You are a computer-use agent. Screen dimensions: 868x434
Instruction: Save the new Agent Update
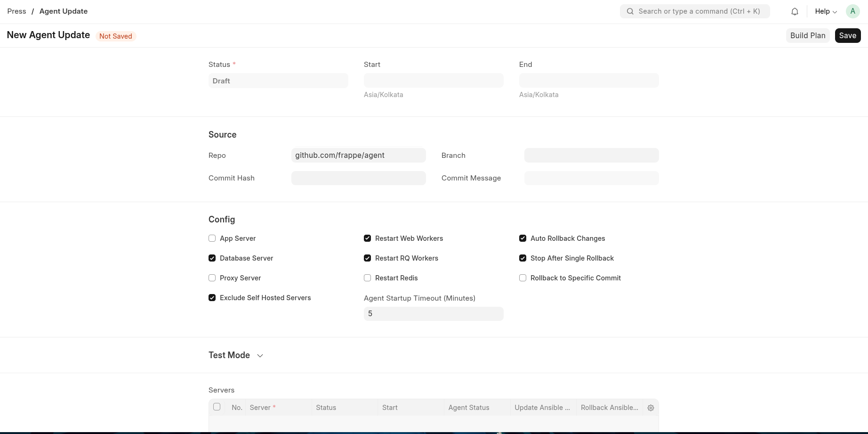coord(847,36)
